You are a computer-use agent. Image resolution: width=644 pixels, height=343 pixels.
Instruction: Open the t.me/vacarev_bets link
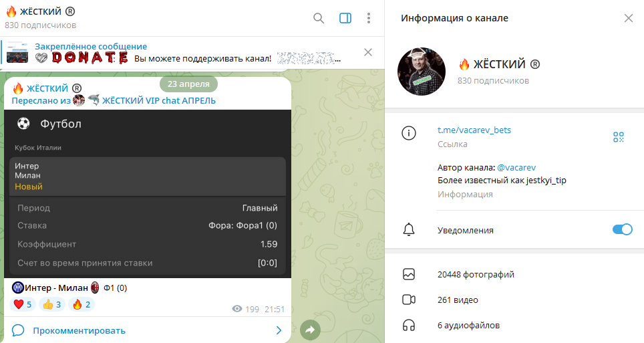point(474,130)
